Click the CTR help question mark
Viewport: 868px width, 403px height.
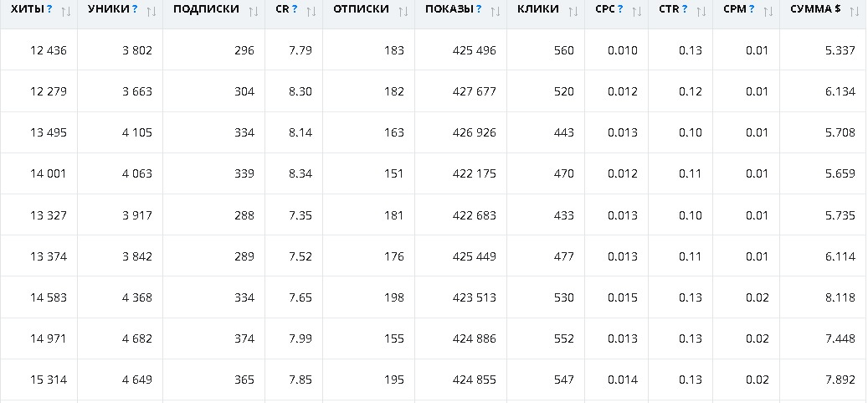click(x=685, y=9)
